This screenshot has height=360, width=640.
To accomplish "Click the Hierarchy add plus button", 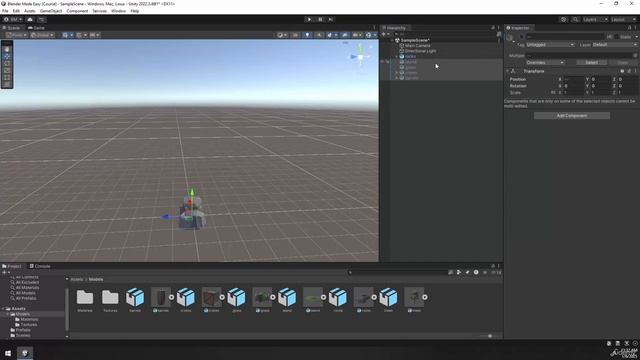I will click(385, 34).
